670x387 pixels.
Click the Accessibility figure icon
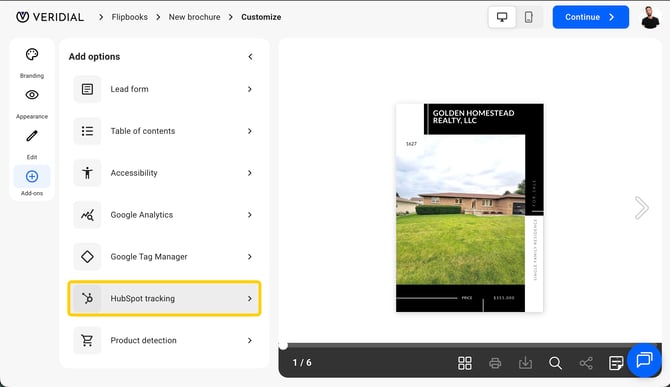click(87, 173)
